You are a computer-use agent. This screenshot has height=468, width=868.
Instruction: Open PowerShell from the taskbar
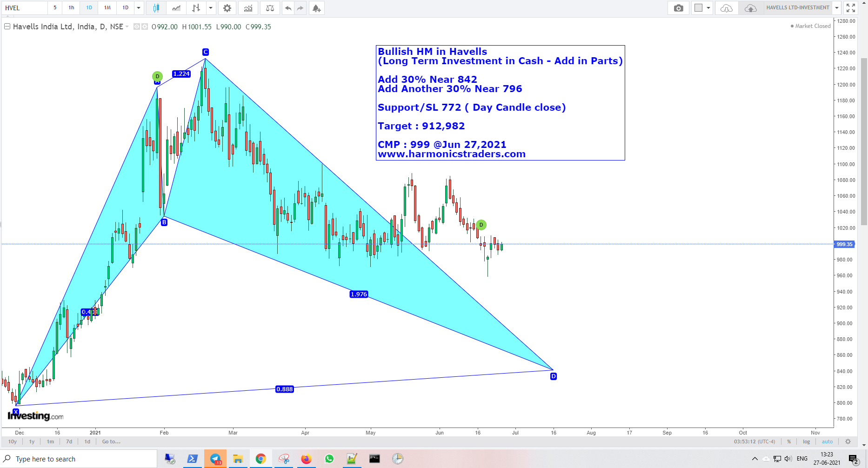click(x=193, y=459)
